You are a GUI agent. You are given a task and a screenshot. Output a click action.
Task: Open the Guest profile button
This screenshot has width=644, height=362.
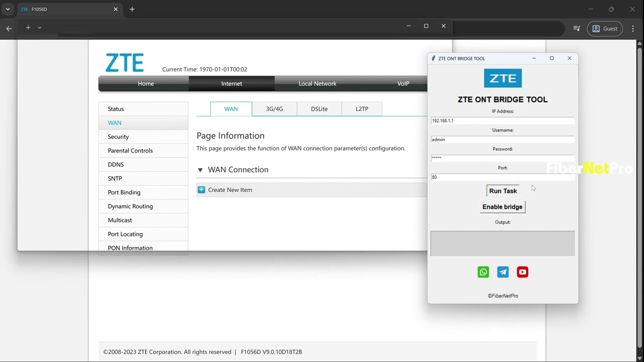[605, 29]
